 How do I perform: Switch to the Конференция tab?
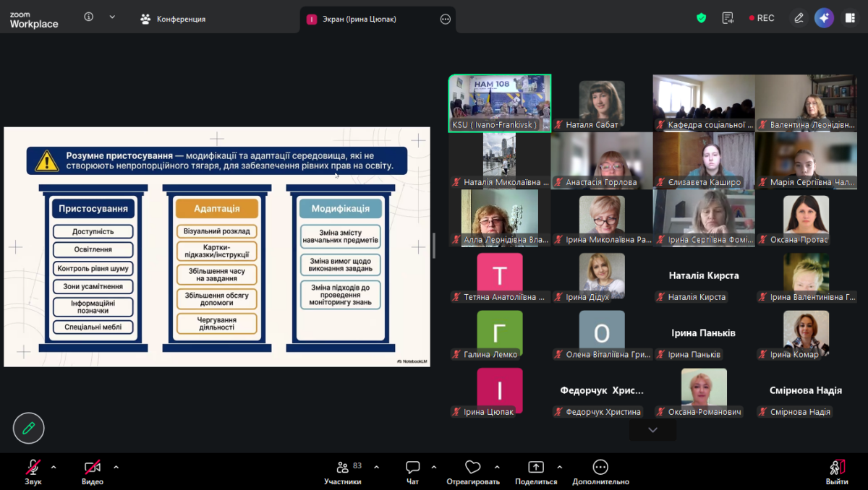click(x=173, y=19)
